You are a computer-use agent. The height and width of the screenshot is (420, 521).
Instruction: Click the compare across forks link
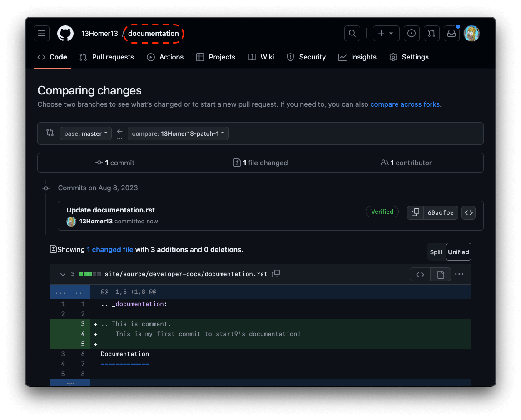point(405,104)
